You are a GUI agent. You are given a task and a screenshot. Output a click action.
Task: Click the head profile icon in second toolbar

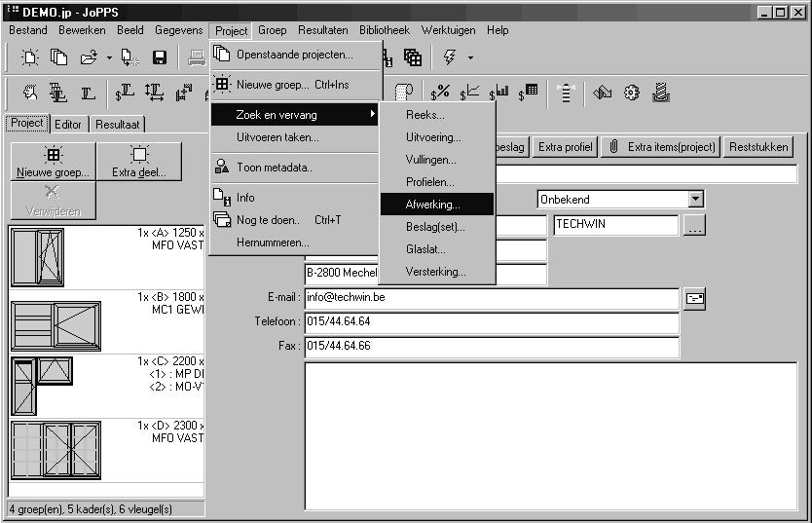pyautogui.click(x=30, y=93)
